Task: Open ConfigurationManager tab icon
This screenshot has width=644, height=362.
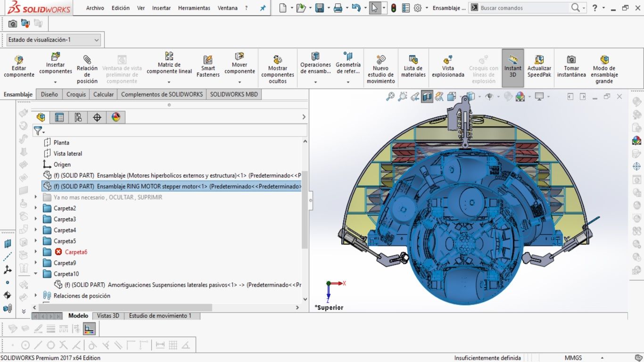Action: (x=78, y=117)
